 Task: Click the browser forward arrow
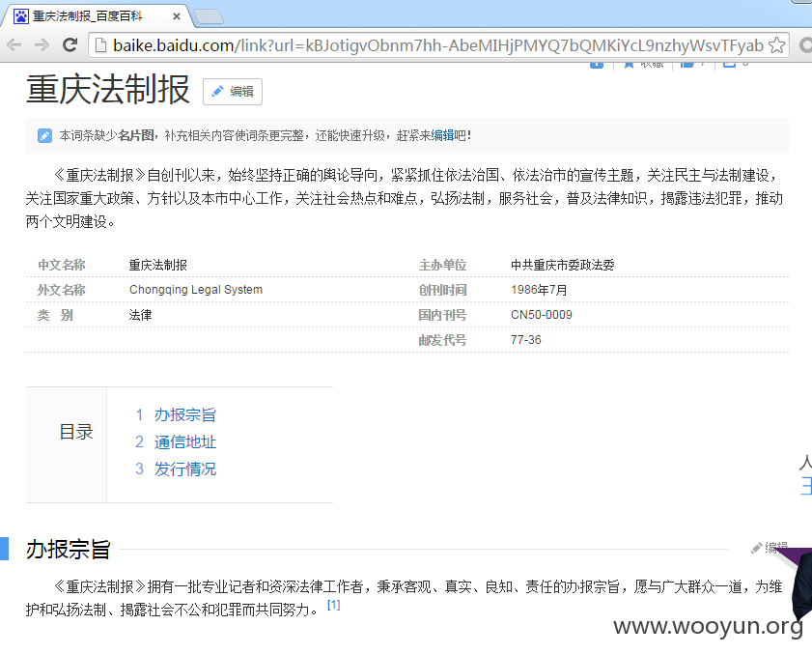pyautogui.click(x=42, y=45)
